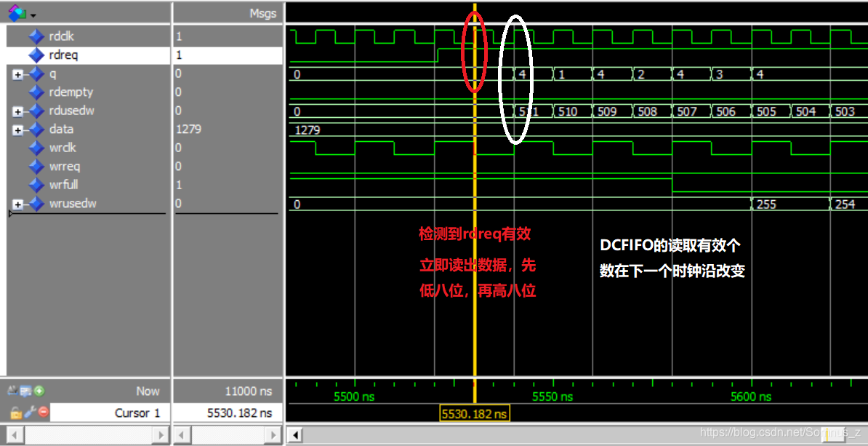Click the 509 segment in rdusedw waveform

(612, 111)
